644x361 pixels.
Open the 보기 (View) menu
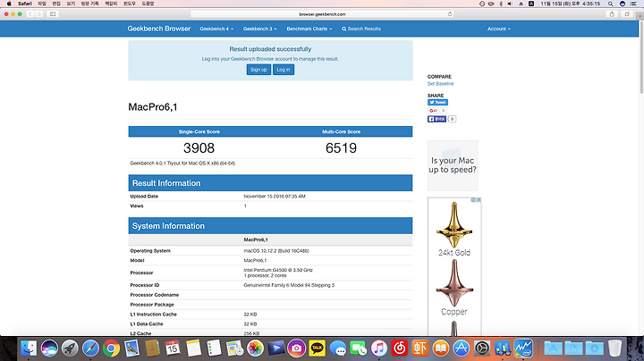point(71,4)
